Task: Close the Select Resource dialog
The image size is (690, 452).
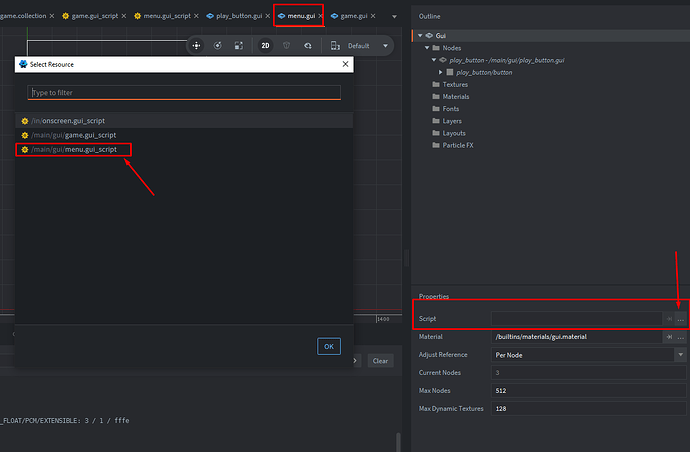Action: pos(346,64)
